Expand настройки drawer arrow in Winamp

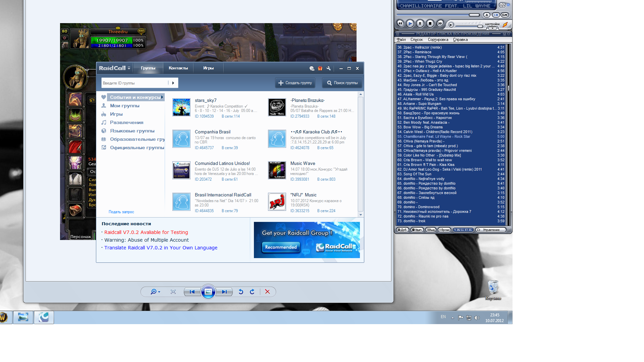tap(492, 28)
